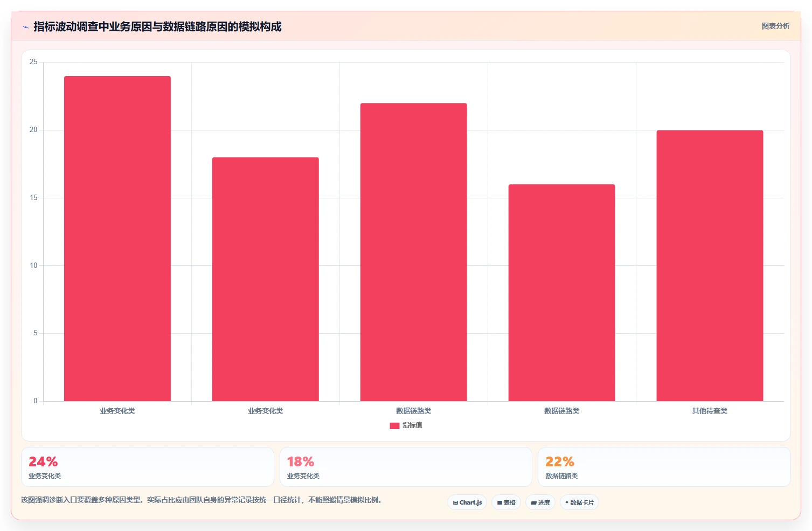Click the chart title 指标波动调查中业务原因与数据链路原因的模拟构成

(x=157, y=27)
